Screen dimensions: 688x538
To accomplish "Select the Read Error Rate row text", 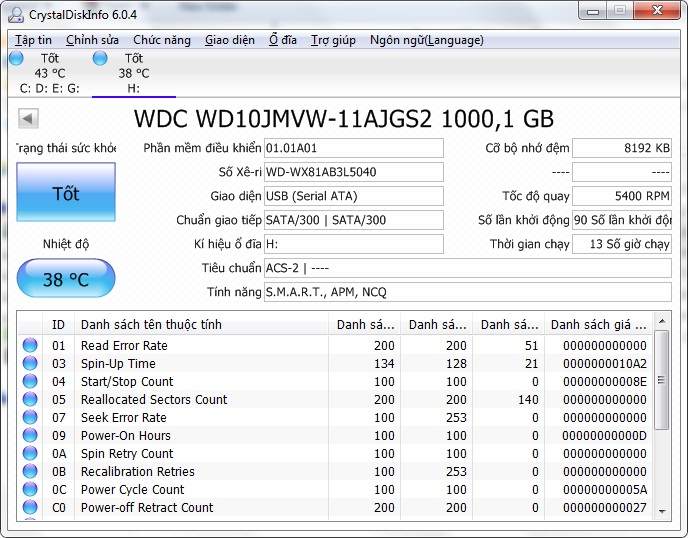I will click(x=124, y=346).
